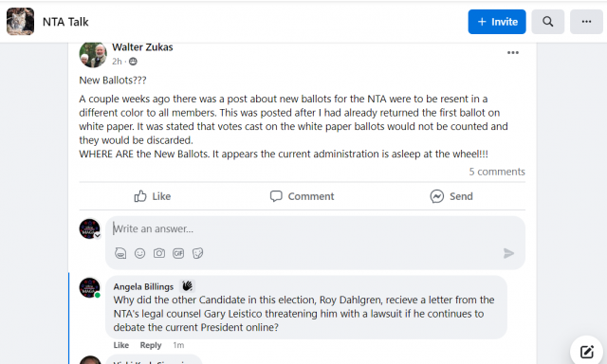607x364 pixels.
Task: Click the Invite button
Action: tap(497, 22)
